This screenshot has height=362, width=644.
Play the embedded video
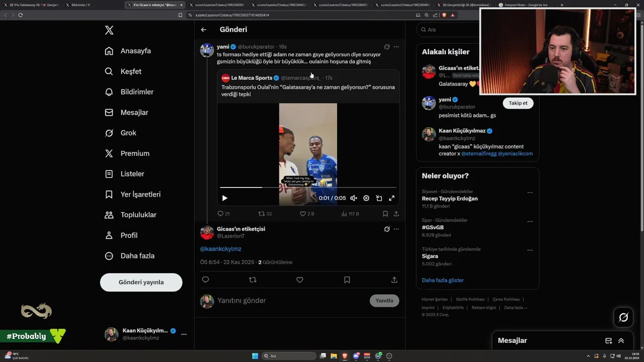pyautogui.click(x=224, y=198)
